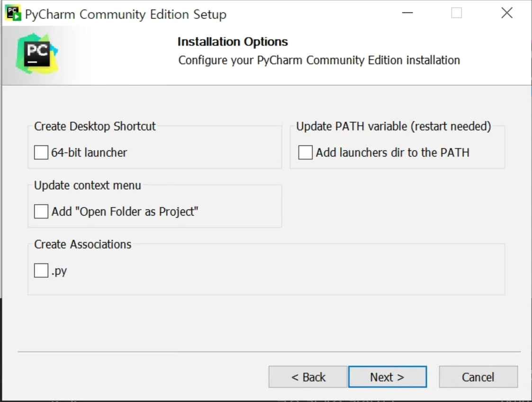Enable the .py file association checkbox

[41, 271]
